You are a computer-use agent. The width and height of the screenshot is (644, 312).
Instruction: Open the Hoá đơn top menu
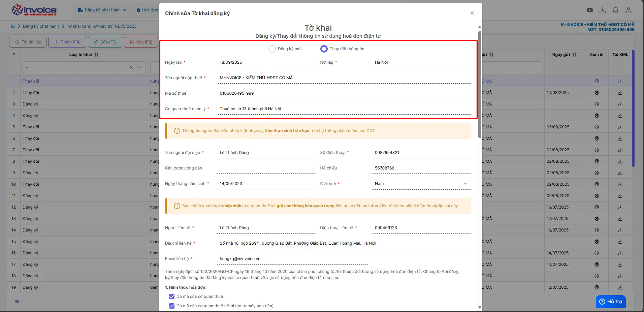point(147,10)
